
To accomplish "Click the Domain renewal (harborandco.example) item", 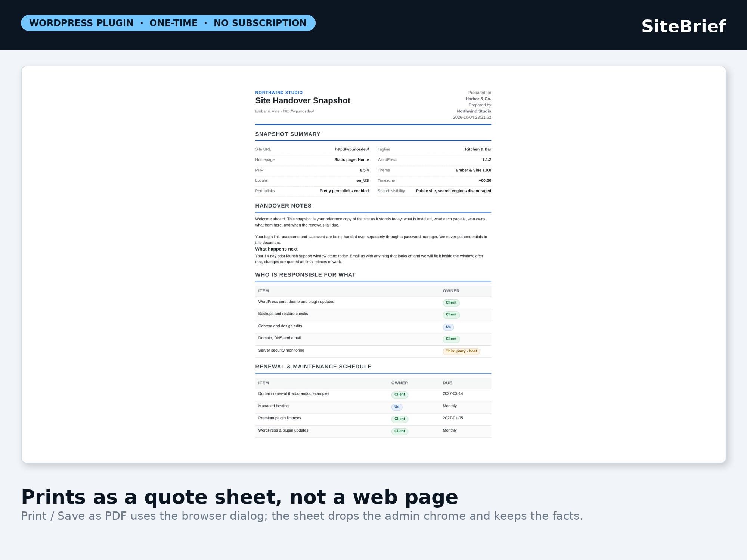I will [293, 394].
